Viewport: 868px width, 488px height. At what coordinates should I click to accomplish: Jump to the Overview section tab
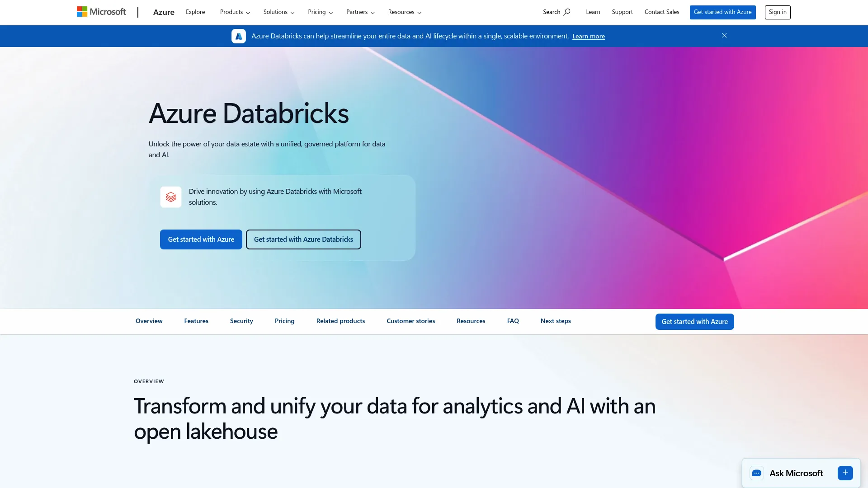coord(149,321)
